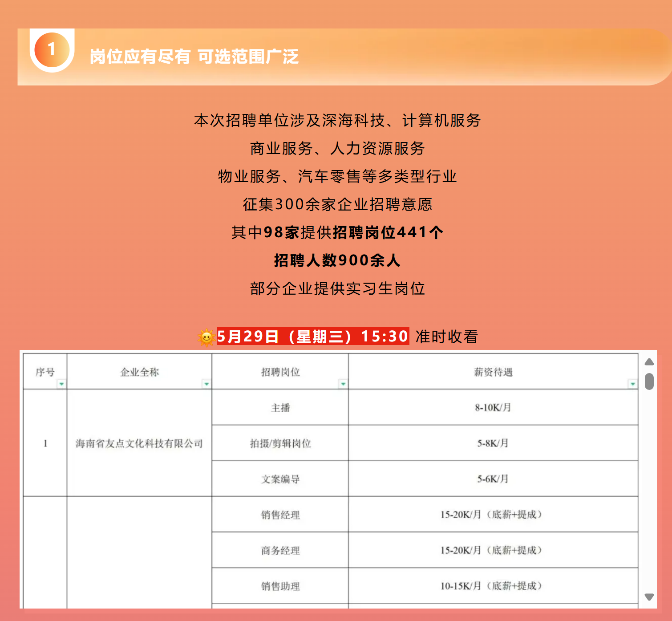Select the 8-10K/月 salary cell
Screen dimensions: 672x621
(493, 408)
